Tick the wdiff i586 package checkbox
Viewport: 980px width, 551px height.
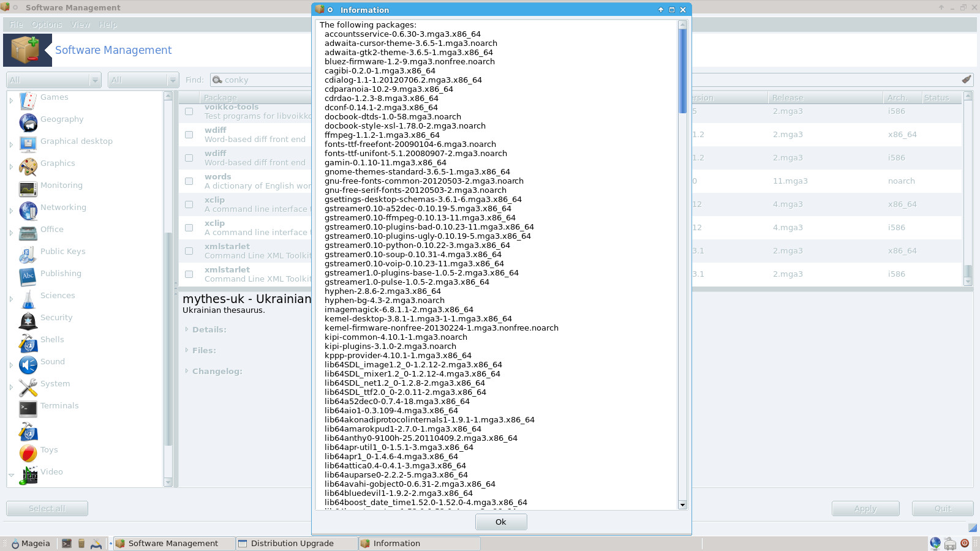189,158
